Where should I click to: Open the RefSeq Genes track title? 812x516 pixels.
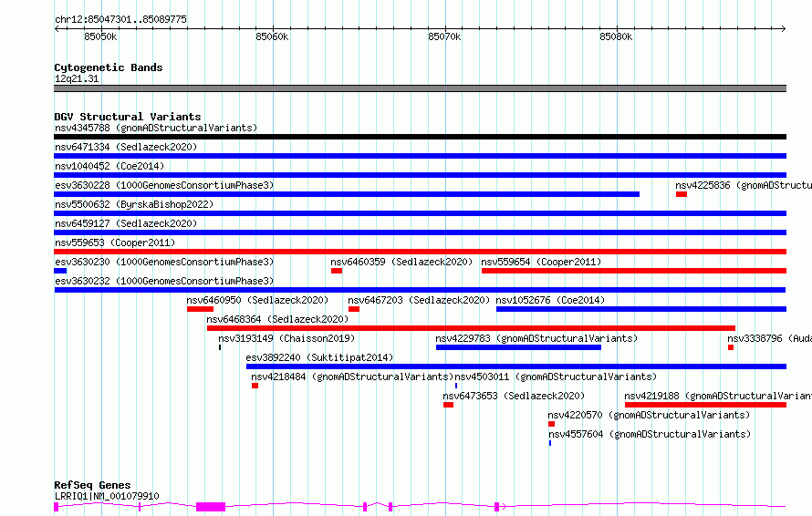click(x=92, y=485)
